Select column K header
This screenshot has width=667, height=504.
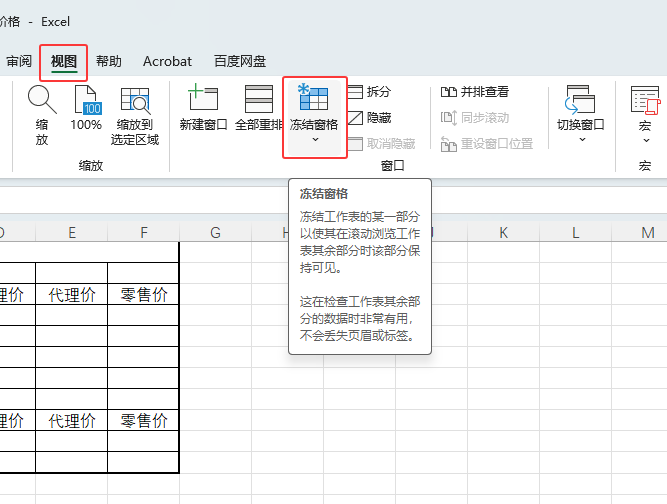pos(504,233)
